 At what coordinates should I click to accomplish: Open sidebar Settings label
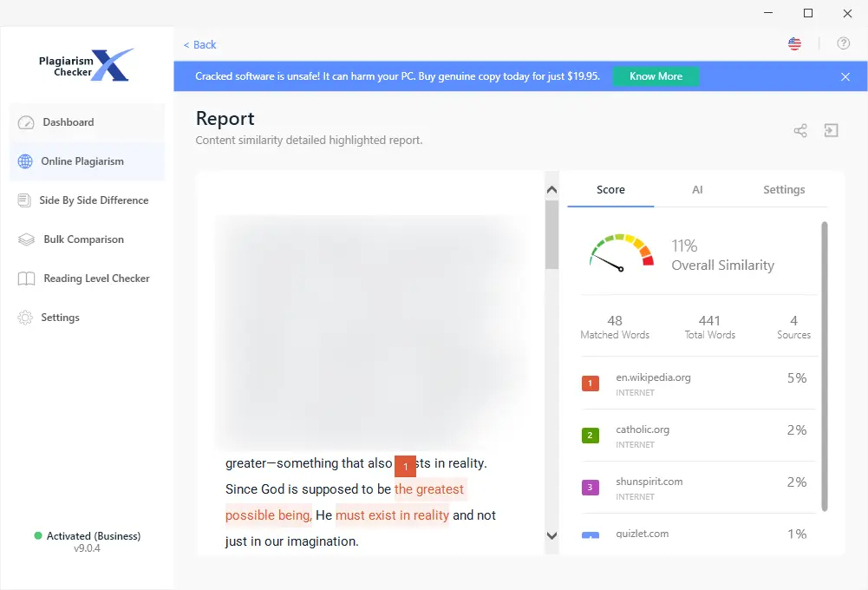click(x=61, y=318)
